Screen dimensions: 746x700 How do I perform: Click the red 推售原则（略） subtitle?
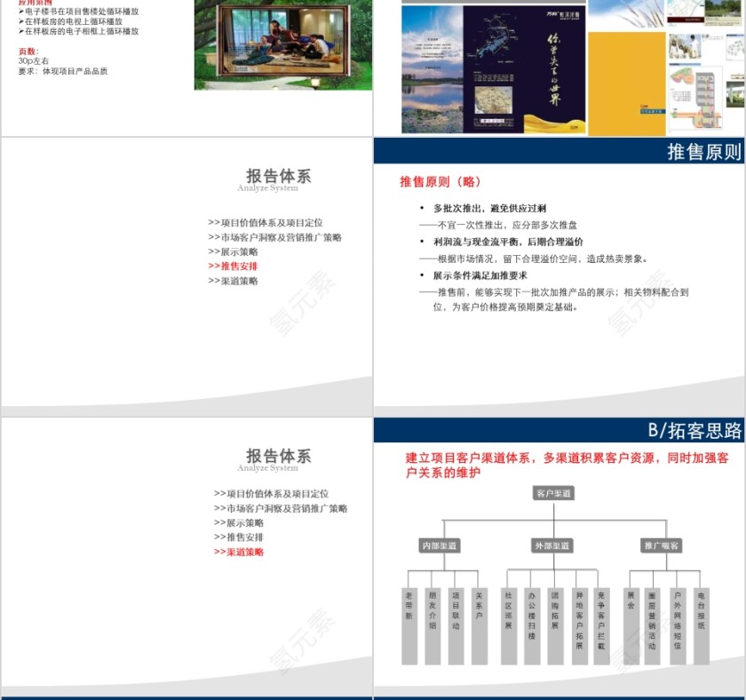pyautogui.click(x=441, y=182)
